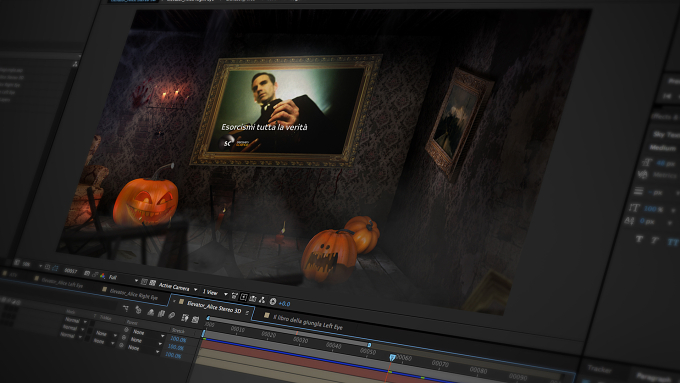Viewport: 680px width, 383px height.
Task: Click the 00057 current time field
Action: (70, 271)
